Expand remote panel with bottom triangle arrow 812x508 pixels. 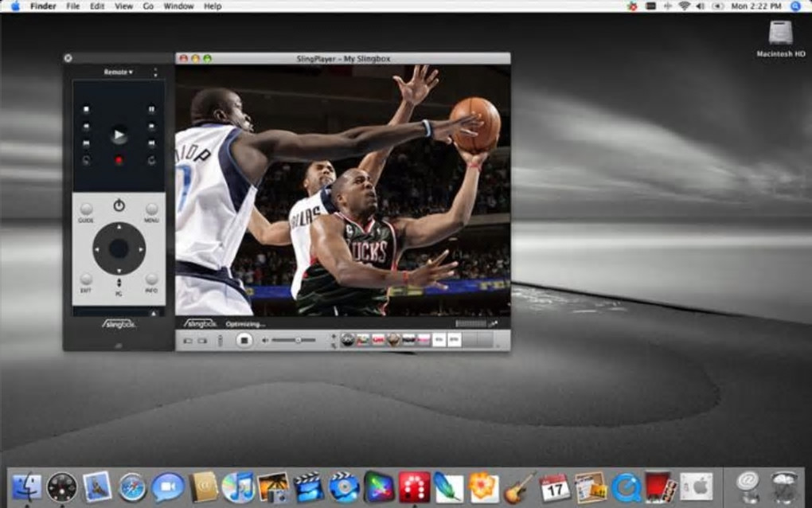[154, 313]
